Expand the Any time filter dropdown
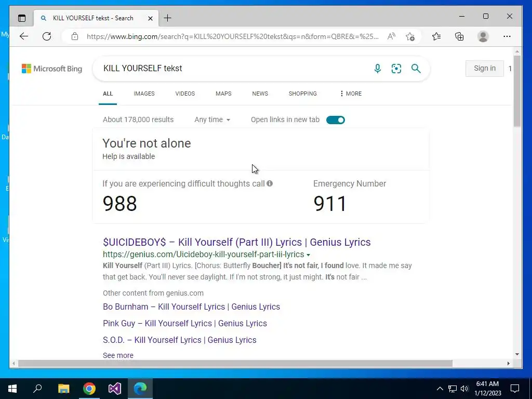The height and width of the screenshot is (399, 532). point(212,120)
